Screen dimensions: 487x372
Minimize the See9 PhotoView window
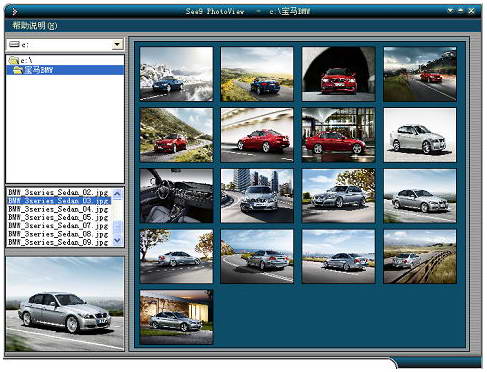(450, 11)
